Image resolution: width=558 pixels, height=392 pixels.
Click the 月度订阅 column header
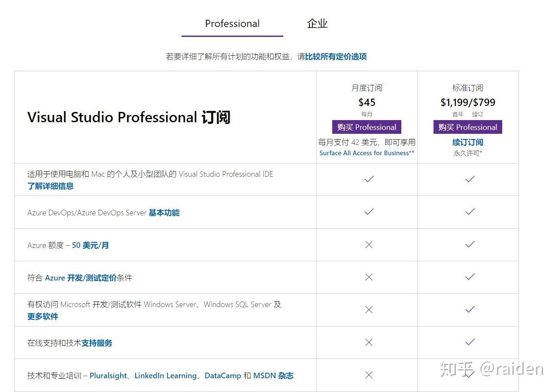(367, 88)
